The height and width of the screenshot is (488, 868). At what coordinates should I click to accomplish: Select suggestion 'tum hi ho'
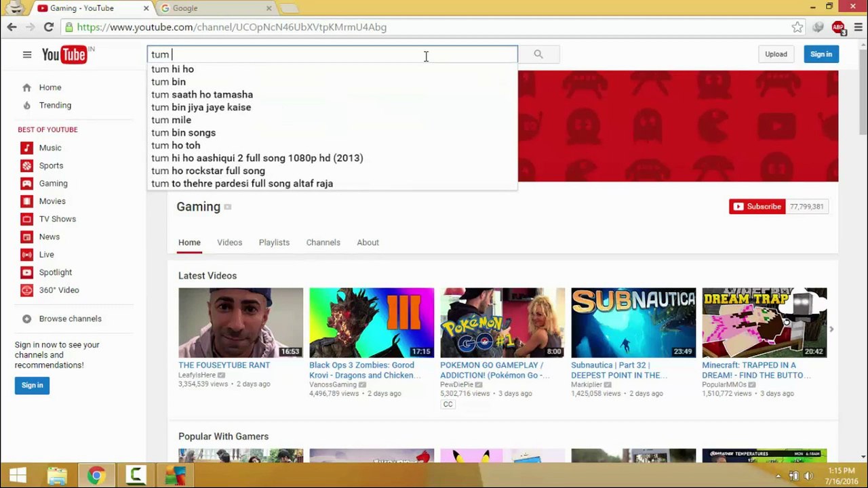[332, 69]
